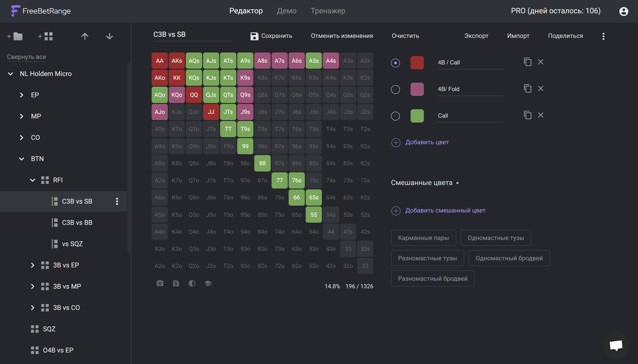
Task: Expand the 3B vs MP group
Action: [x=33, y=286]
